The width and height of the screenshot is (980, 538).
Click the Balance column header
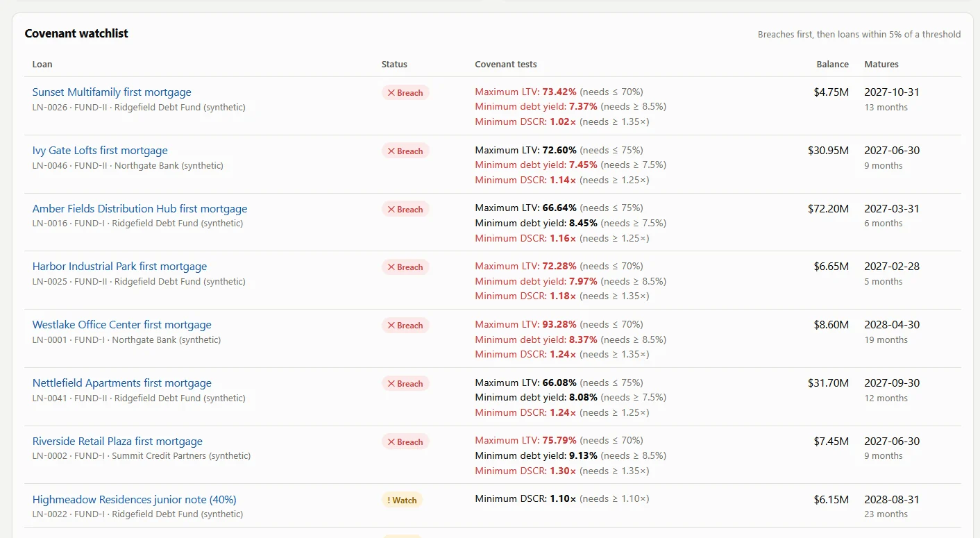(832, 64)
